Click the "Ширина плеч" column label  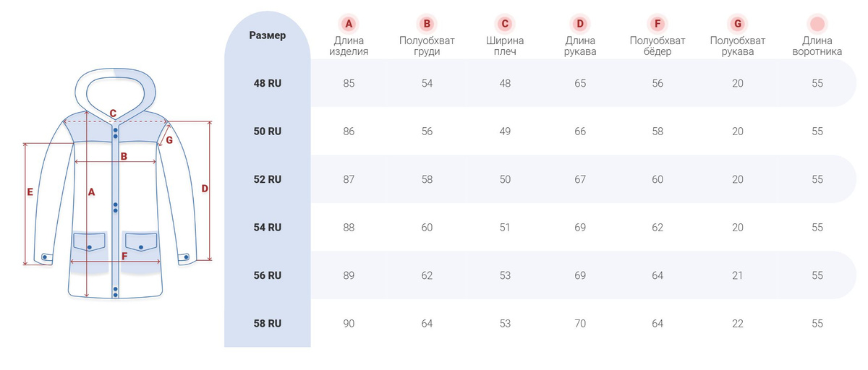(505, 46)
